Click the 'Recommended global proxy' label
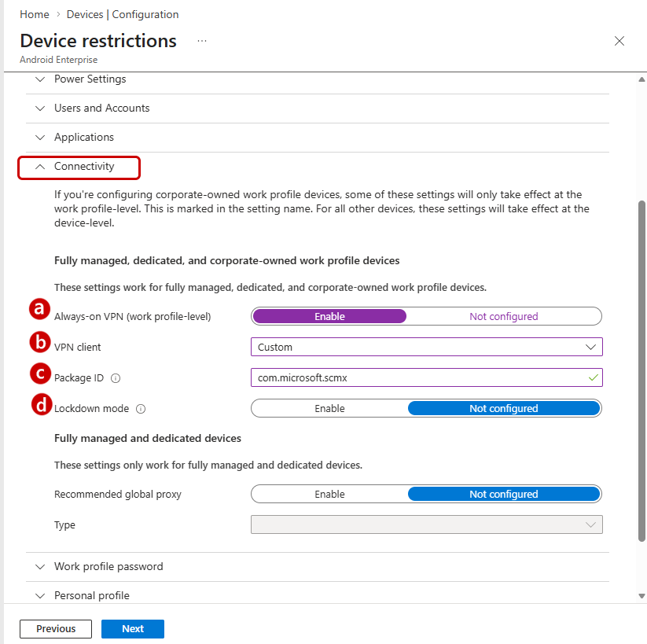This screenshot has width=647, height=644. (x=118, y=494)
